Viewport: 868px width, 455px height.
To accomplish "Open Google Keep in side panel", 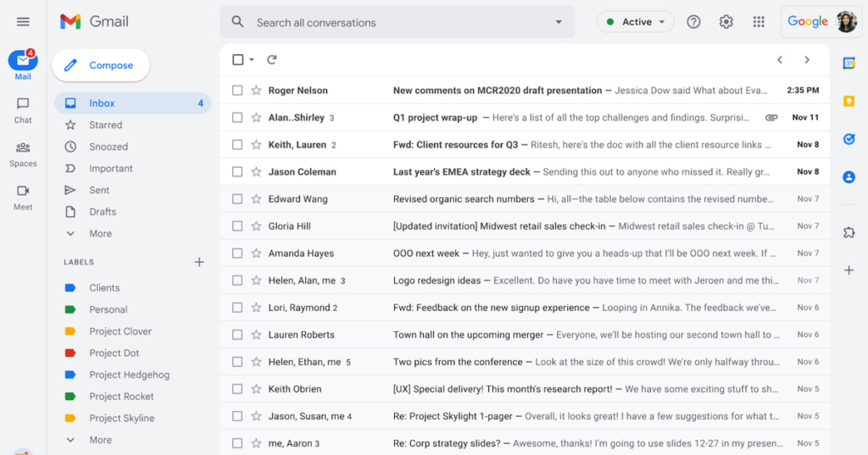I will click(849, 101).
